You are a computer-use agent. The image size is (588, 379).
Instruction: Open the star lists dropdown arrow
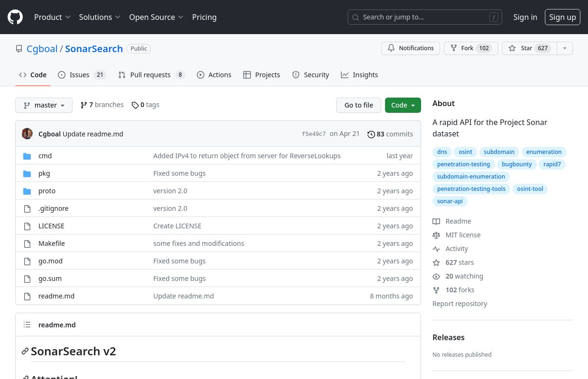click(x=564, y=48)
